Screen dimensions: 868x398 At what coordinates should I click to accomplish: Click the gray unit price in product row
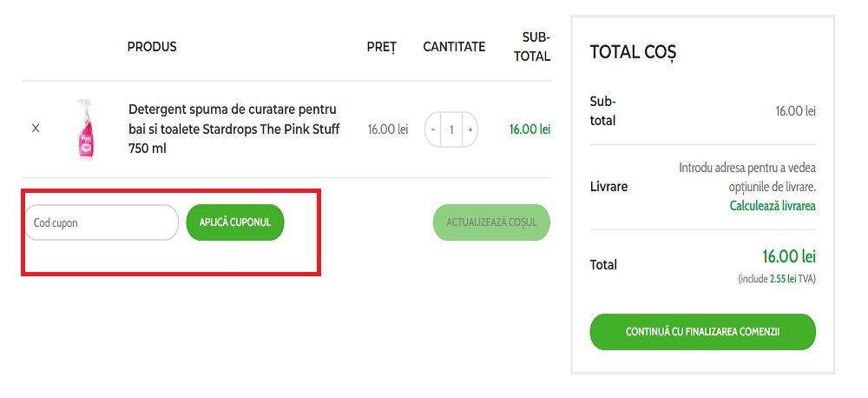click(x=387, y=129)
